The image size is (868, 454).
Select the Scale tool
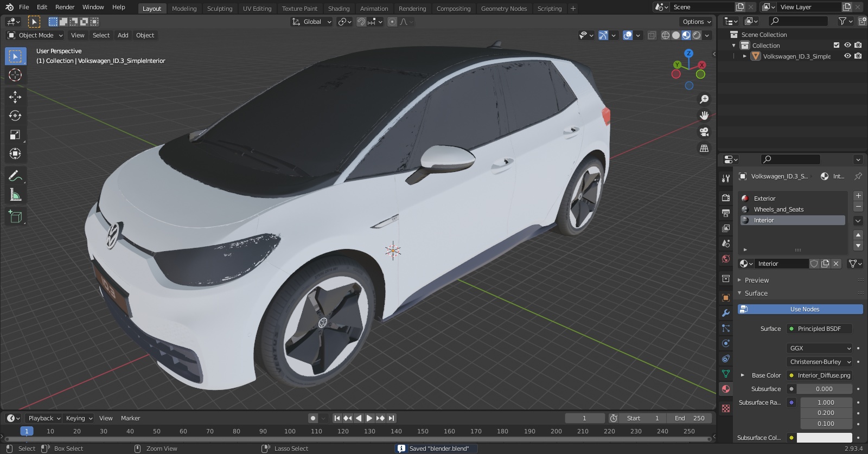click(x=15, y=135)
